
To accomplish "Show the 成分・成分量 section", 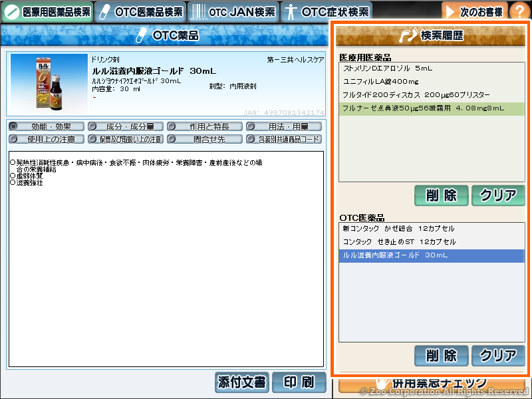I will point(126,126).
